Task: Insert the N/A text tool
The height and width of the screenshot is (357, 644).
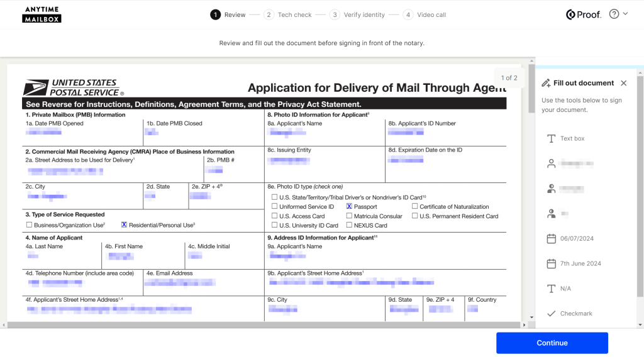Action: coord(559,288)
